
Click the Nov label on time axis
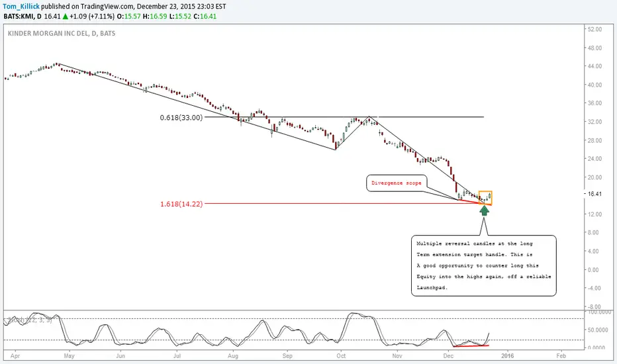pyautogui.click(x=397, y=356)
